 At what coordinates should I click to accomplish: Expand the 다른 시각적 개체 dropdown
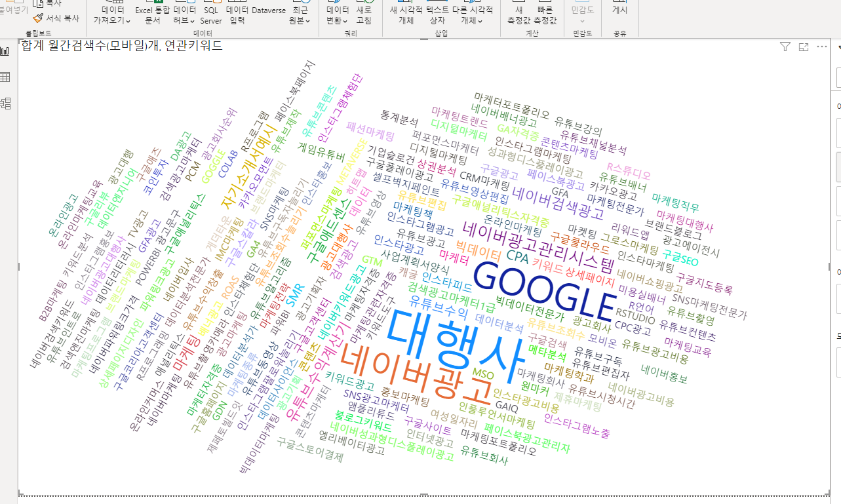coord(473,15)
